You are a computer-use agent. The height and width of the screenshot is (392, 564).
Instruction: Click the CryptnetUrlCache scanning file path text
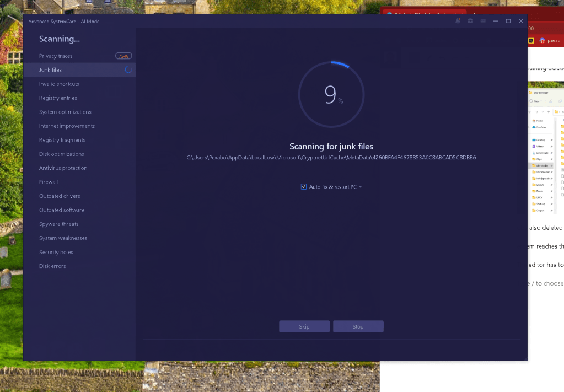[x=331, y=158]
